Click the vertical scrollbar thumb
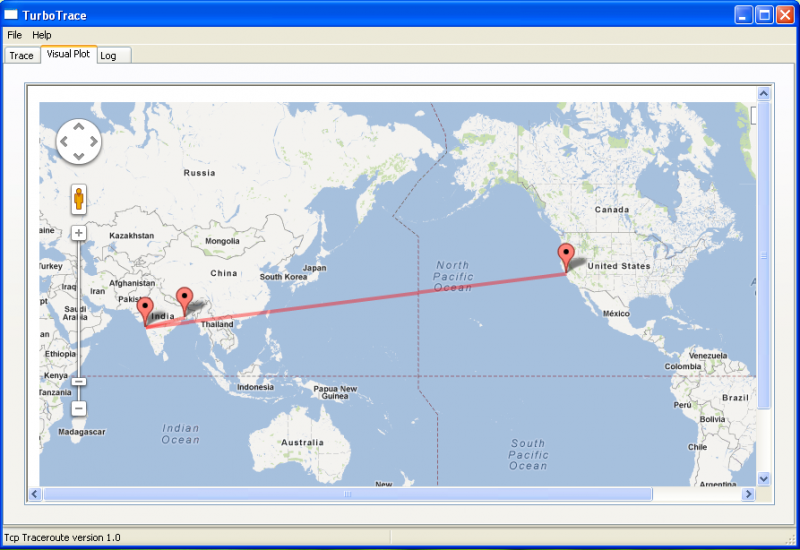The image size is (800, 550). [x=764, y=255]
